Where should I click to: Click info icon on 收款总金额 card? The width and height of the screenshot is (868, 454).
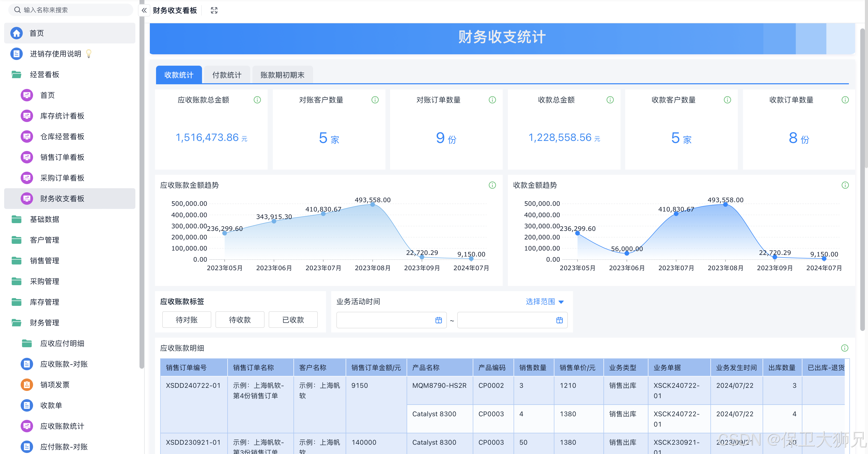[610, 100]
